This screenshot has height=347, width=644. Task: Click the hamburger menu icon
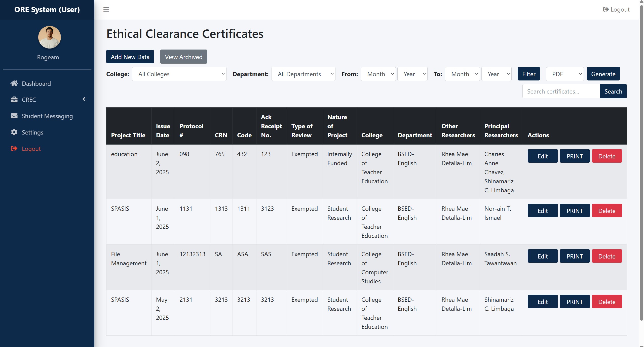click(106, 9)
